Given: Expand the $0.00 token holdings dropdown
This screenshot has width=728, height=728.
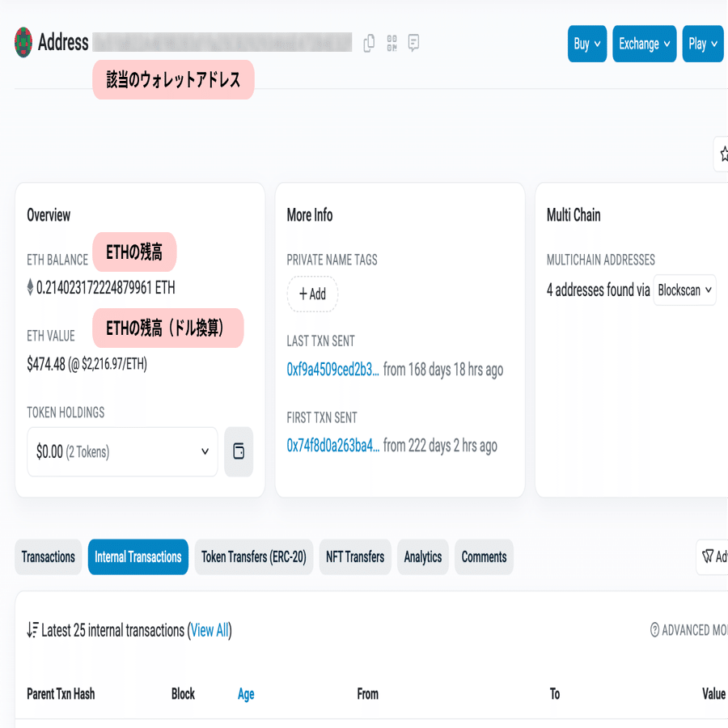Looking at the screenshot, I should 121,451.
